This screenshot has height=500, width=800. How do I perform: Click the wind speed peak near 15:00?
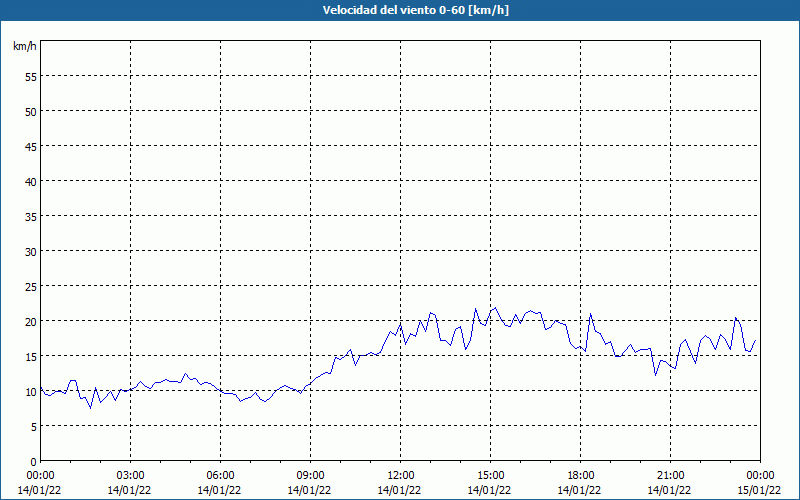point(495,308)
